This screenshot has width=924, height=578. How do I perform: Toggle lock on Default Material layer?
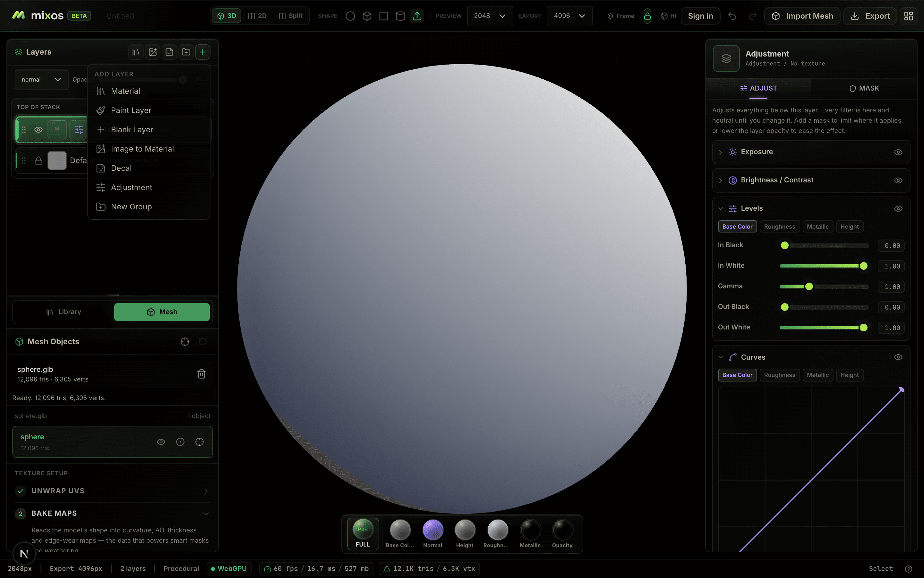[38, 161]
